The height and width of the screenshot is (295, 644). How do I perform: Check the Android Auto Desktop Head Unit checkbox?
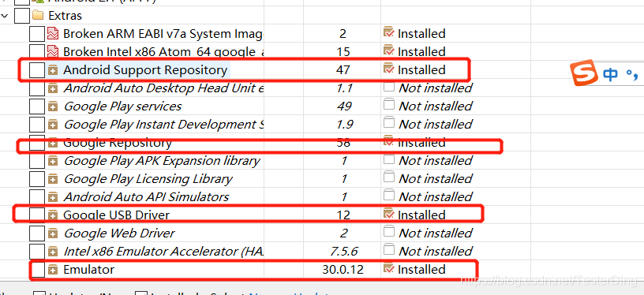(37, 88)
